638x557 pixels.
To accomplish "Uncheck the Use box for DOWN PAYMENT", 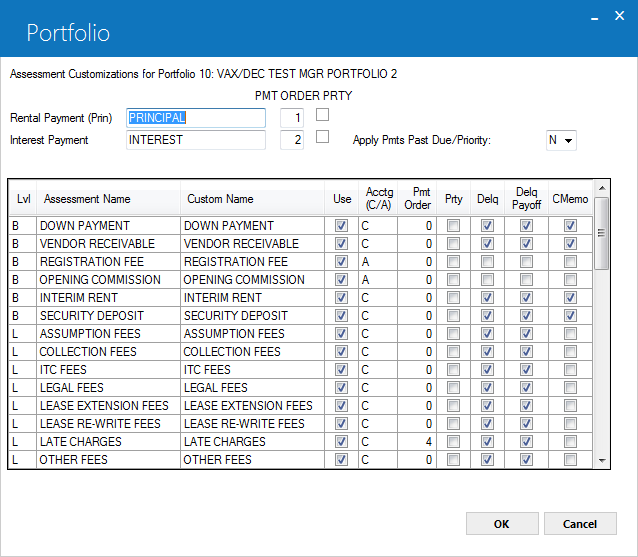I will (x=341, y=225).
